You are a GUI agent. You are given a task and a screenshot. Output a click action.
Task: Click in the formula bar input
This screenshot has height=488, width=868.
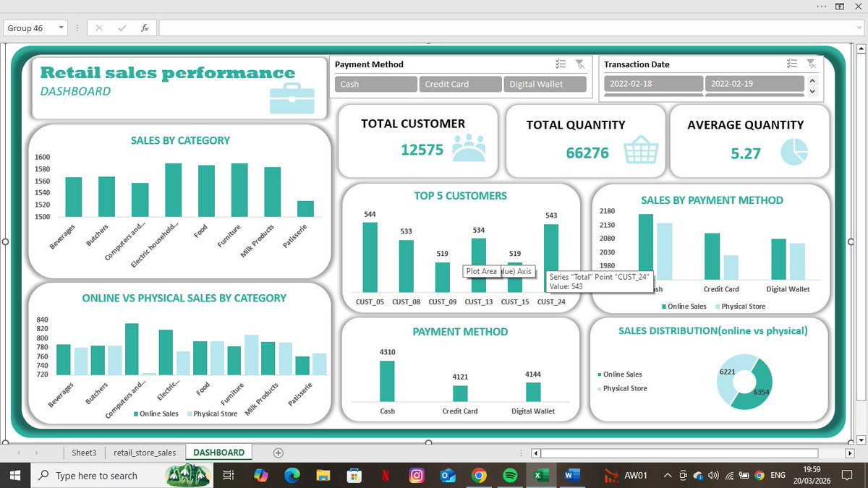click(505, 28)
